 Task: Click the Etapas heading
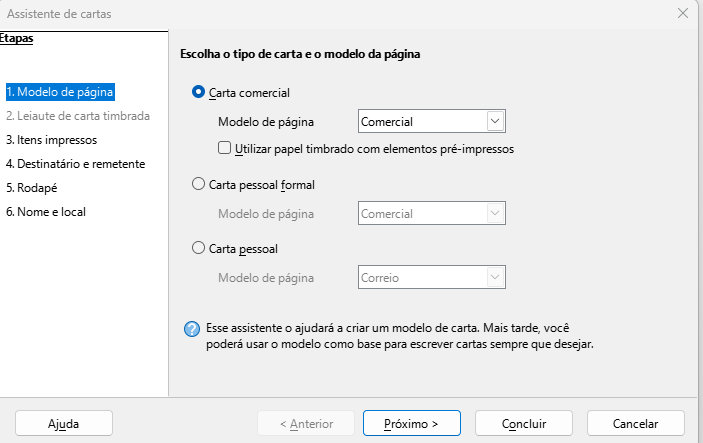tap(17, 39)
